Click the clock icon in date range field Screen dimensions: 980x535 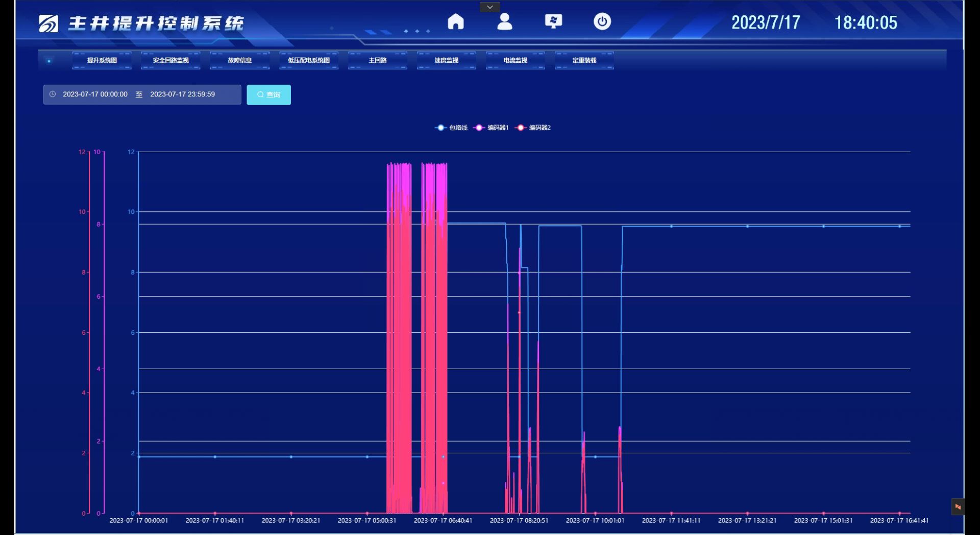click(x=53, y=94)
